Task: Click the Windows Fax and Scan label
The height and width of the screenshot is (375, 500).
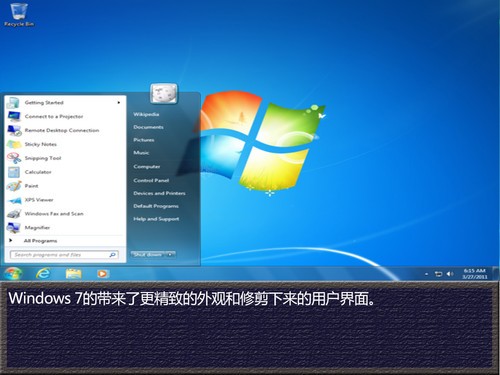Action: point(54,214)
